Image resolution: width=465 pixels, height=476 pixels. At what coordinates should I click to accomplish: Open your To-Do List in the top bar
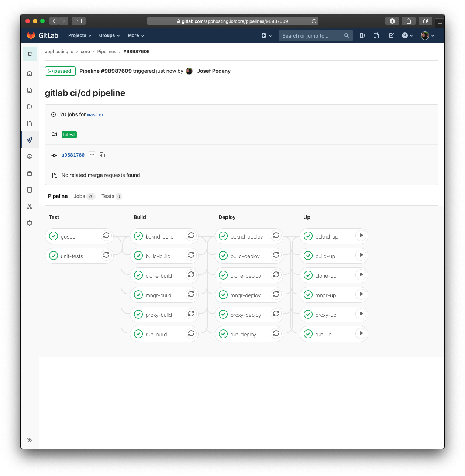(x=391, y=35)
